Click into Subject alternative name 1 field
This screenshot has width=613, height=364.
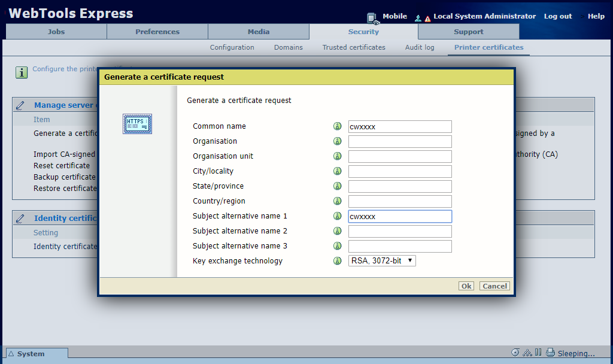[x=400, y=217]
